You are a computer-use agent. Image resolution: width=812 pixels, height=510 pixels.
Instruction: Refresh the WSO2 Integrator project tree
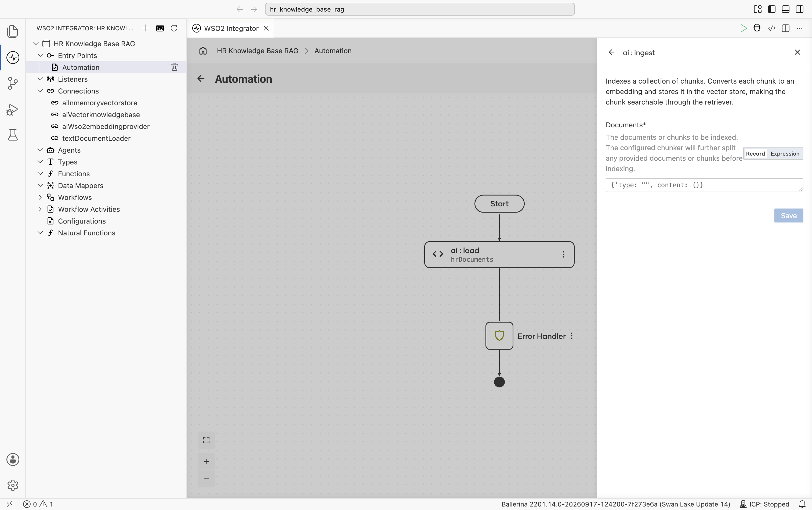pyautogui.click(x=174, y=28)
